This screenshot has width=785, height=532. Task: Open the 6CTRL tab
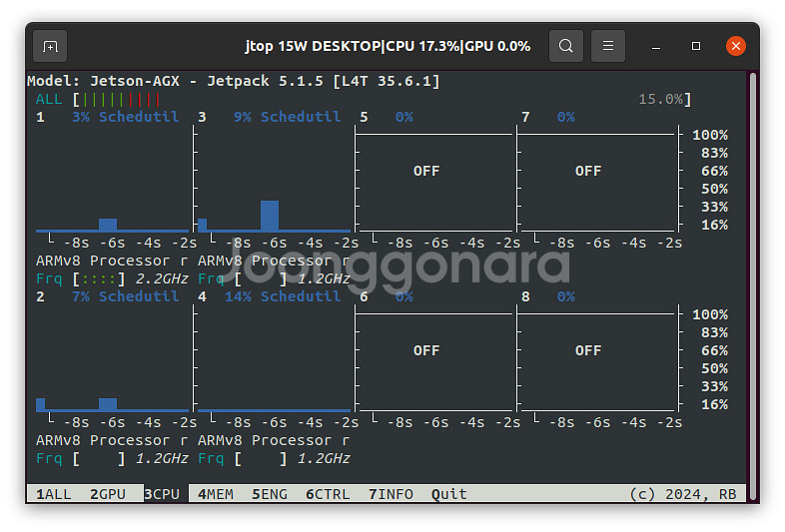point(328,494)
